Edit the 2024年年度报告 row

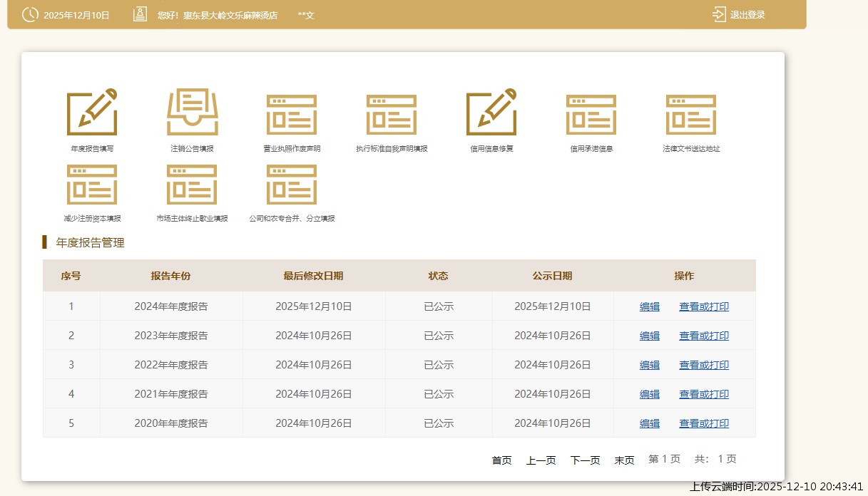point(650,306)
